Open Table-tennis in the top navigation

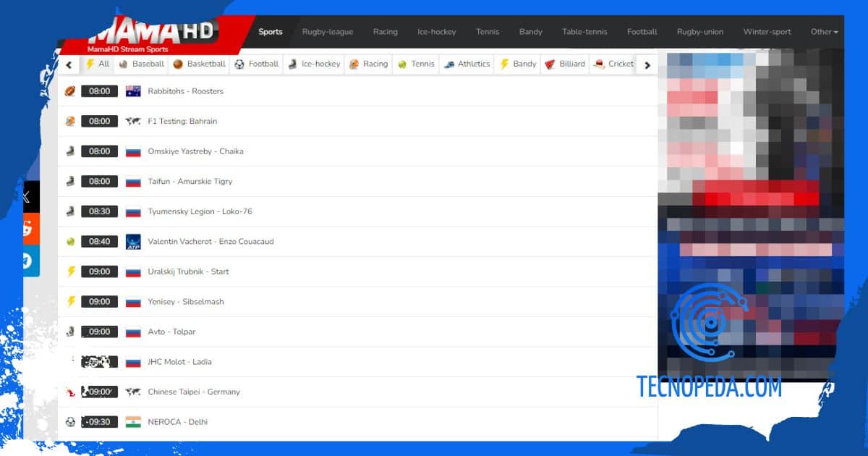point(584,32)
